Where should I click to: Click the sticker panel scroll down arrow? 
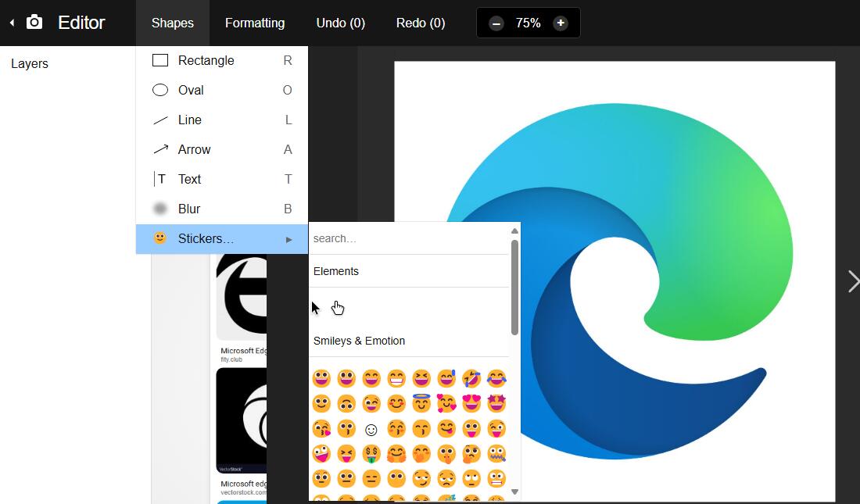pyautogui.click(x=514, y=491)
